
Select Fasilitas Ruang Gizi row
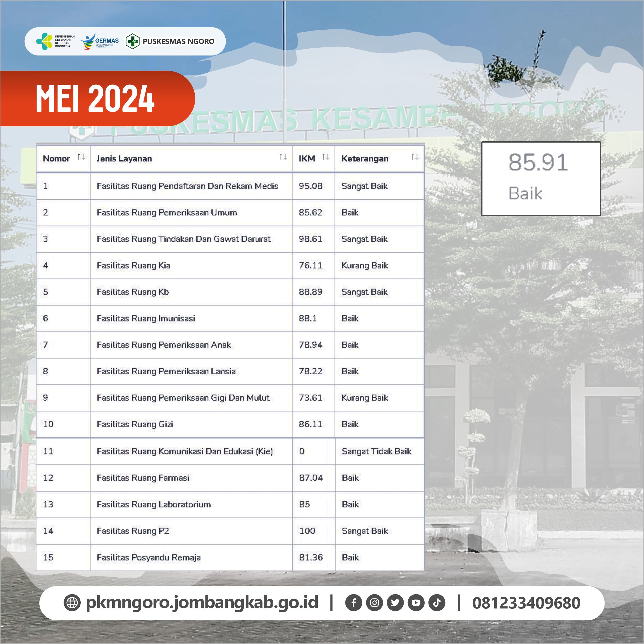(x=230, y=424)
